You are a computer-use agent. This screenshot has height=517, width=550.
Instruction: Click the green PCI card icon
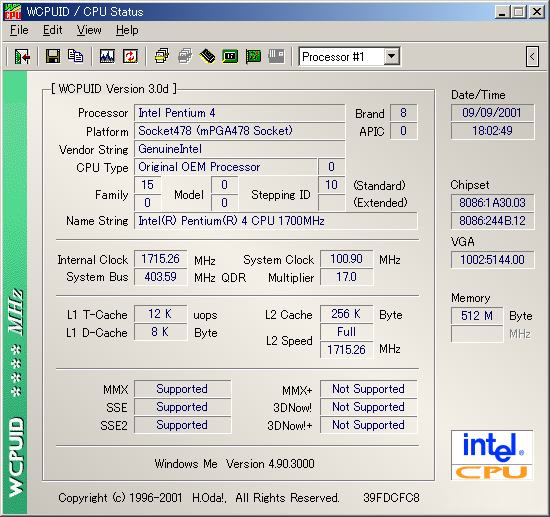click(253, 56)
